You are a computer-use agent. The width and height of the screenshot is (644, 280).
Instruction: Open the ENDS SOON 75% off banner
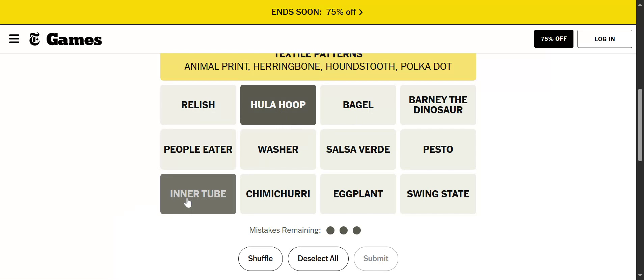tap(314, 12)
